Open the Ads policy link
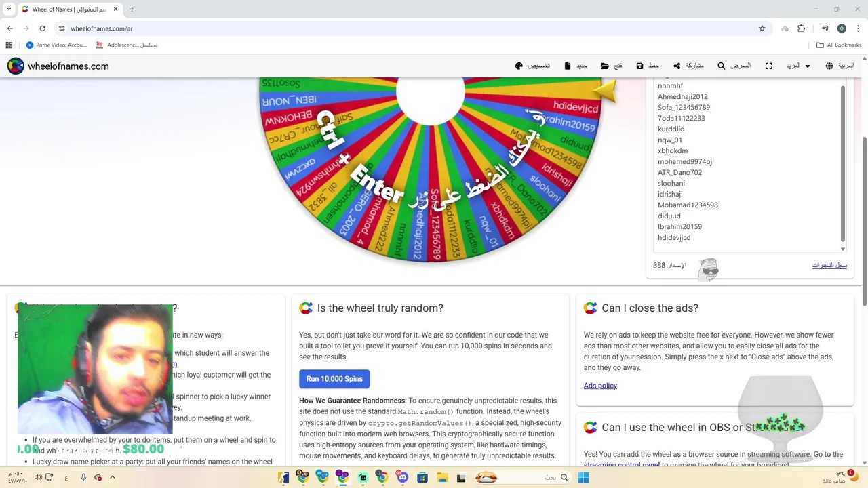The height and width of the screenshot is (488, 868). point(600,386)
